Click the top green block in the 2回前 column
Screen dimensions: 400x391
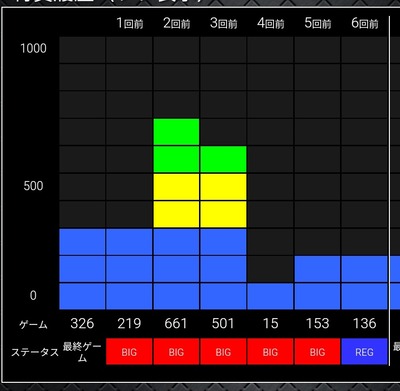[x=176, y=132]
